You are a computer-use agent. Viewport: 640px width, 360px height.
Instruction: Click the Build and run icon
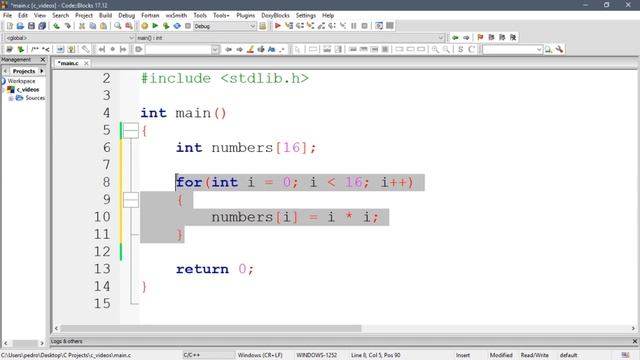166,26
